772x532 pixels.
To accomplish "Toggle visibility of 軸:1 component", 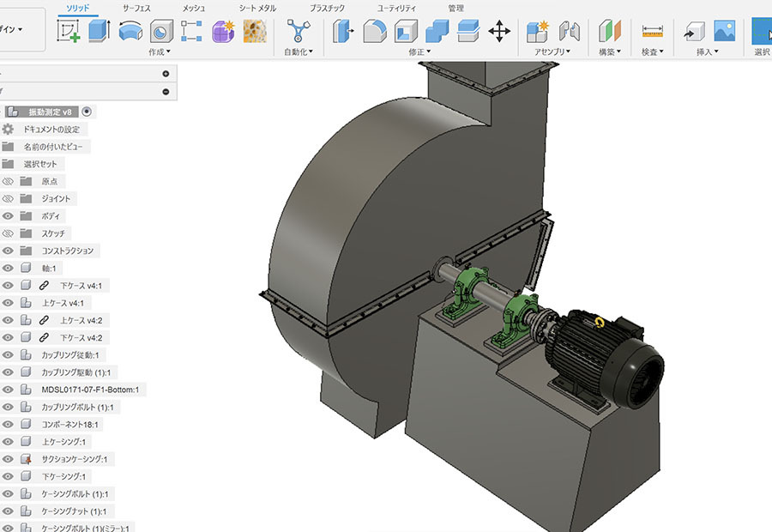I will point(9,269).
